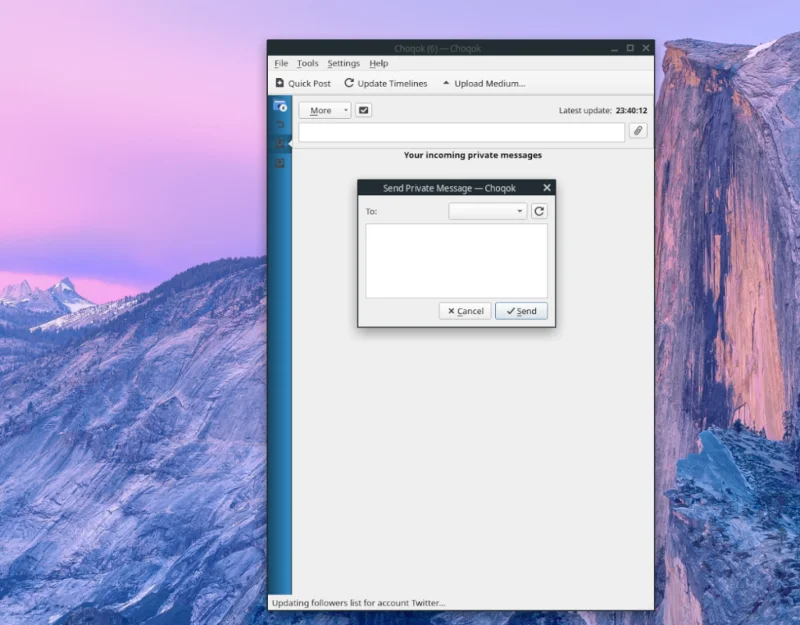This screenshot has height=625, width=800.
Task: Click the latest update time 23:40:12
Action: pyautogui.click(x=631, y=110)
